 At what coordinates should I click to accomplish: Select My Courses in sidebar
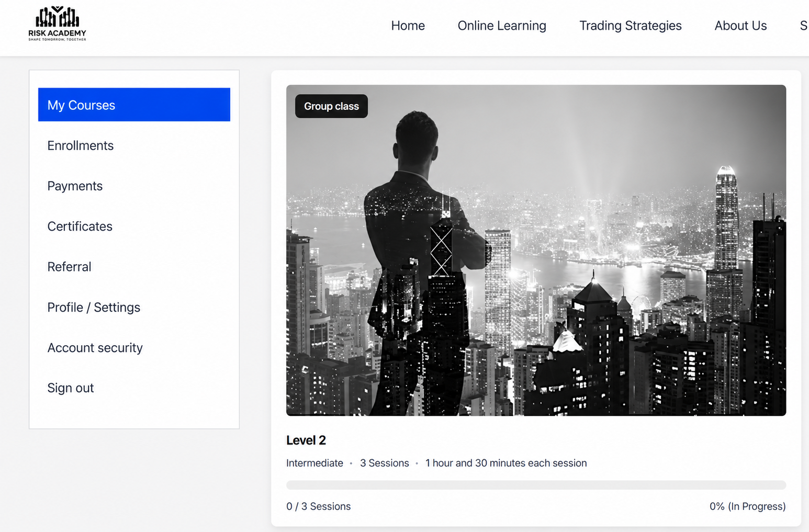coord(134,105)
